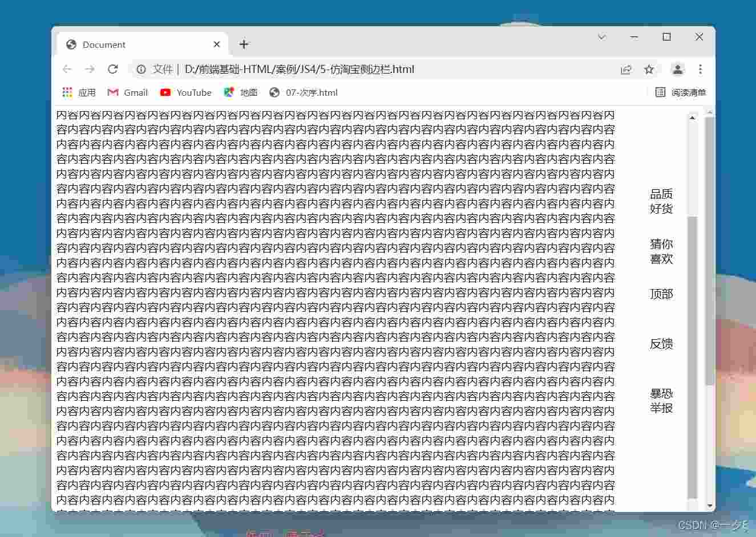Bookmark this page with the star
This screenshot has height=537, width=756.
point(649,69)
